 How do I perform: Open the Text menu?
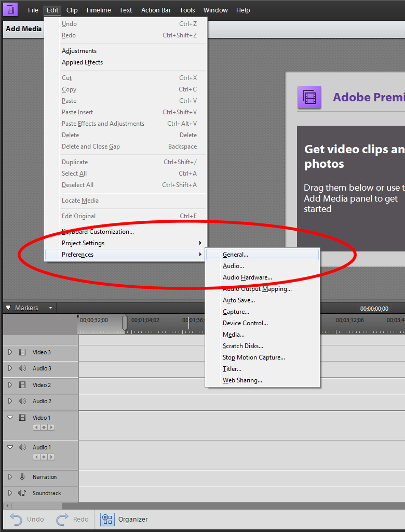pyautogui.click(x=126, y=10)
